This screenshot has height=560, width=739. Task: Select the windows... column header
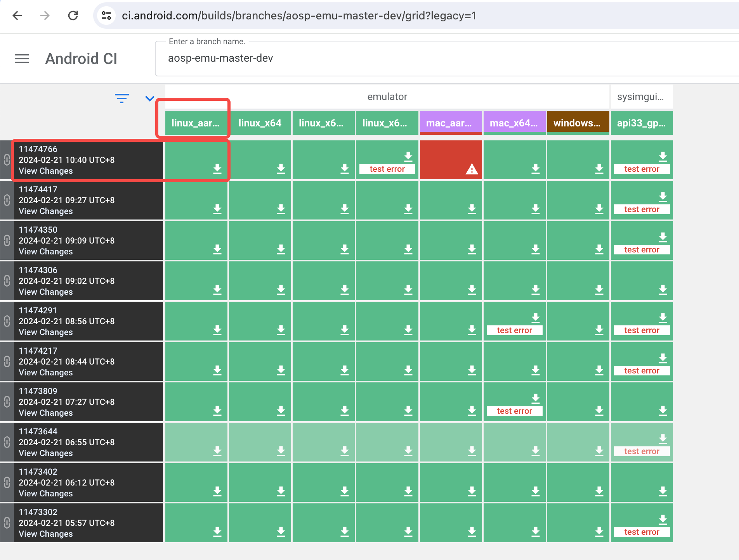coord(578,123)
